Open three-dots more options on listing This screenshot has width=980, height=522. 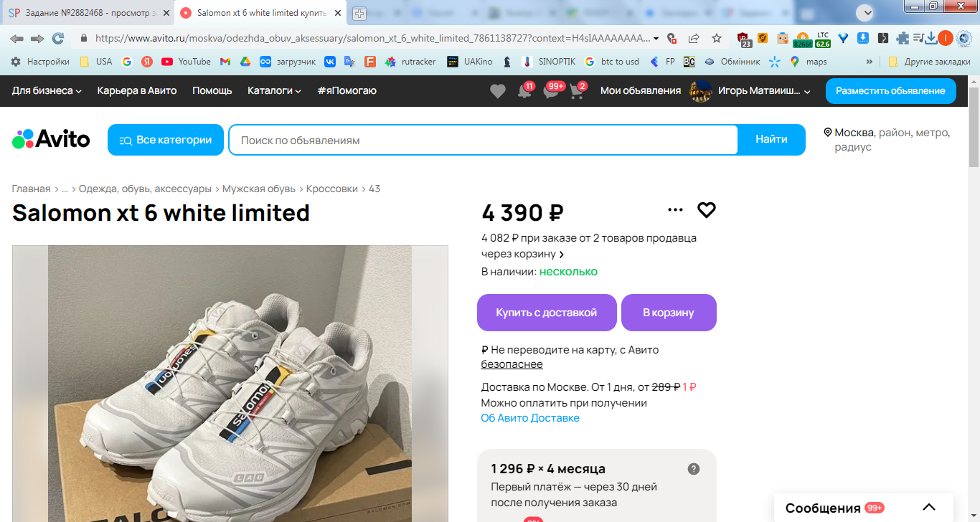coord(675,210)
